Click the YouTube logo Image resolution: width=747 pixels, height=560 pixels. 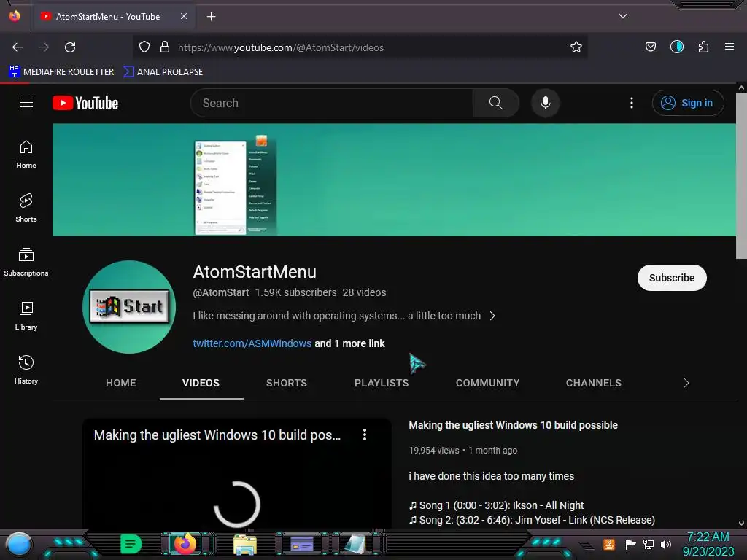(x=85, y=103)
